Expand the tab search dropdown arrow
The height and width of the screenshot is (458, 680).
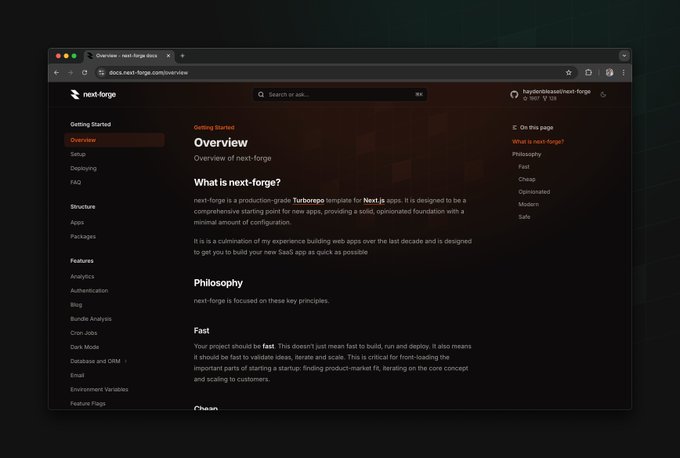click(624, 56)
